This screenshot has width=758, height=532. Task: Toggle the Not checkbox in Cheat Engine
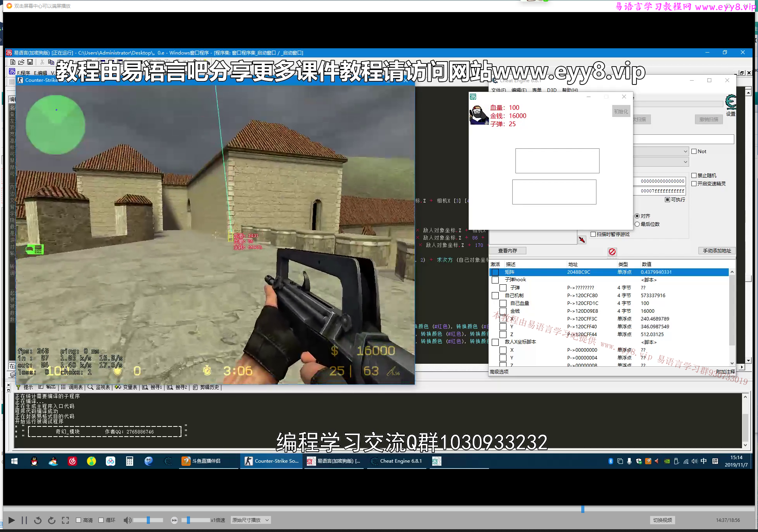(694, 151)
